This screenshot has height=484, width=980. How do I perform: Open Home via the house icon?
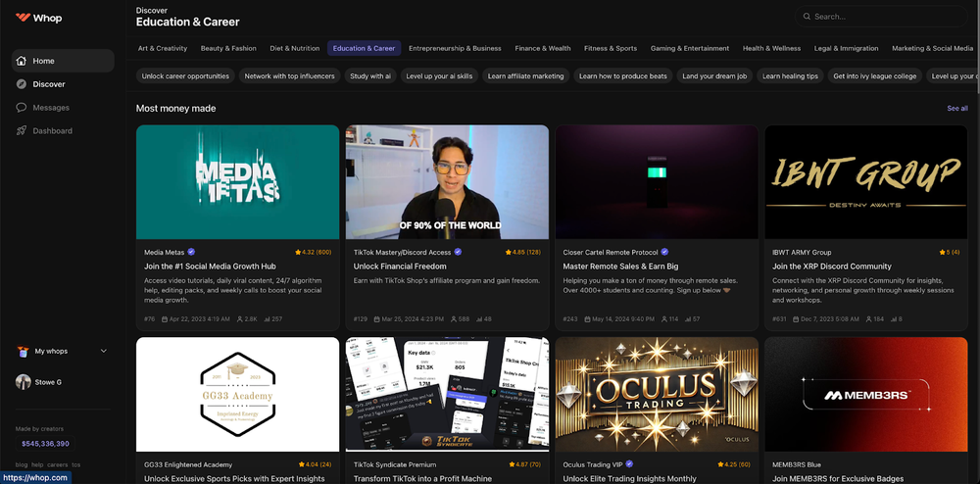(x=22, y=61)
